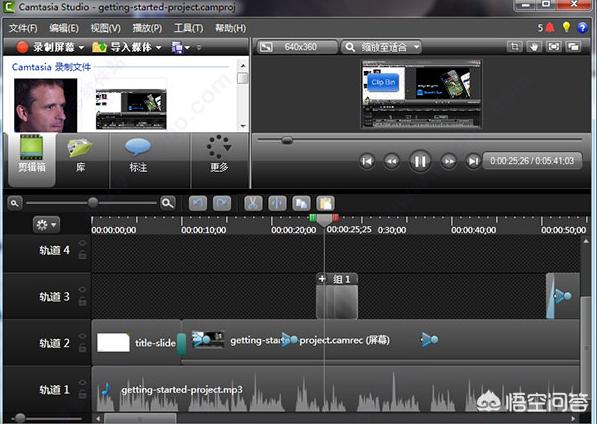This screenshot has width=599, height=424.
Task: Open the Play (播放) menu
Action: coord(147,28)
